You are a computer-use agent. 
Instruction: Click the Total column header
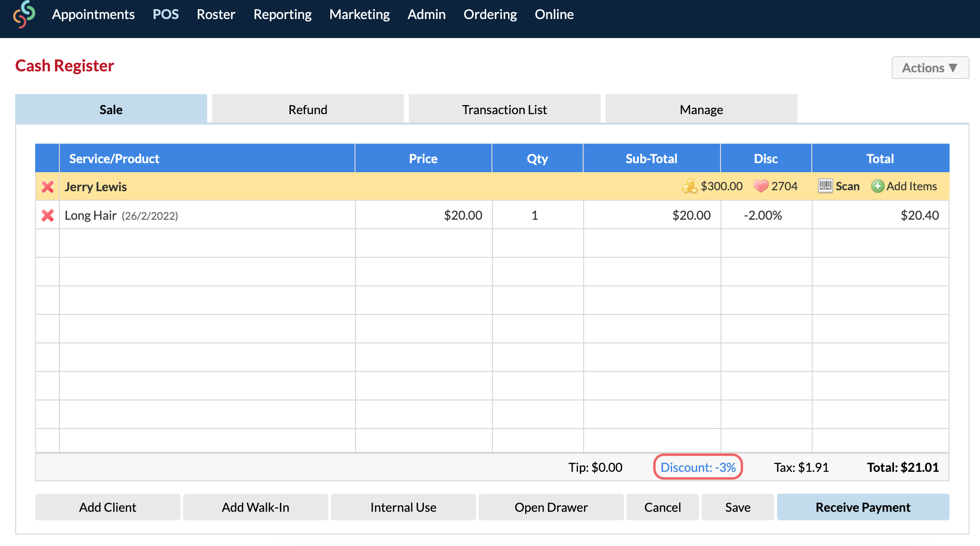click(x=880, y=158)
